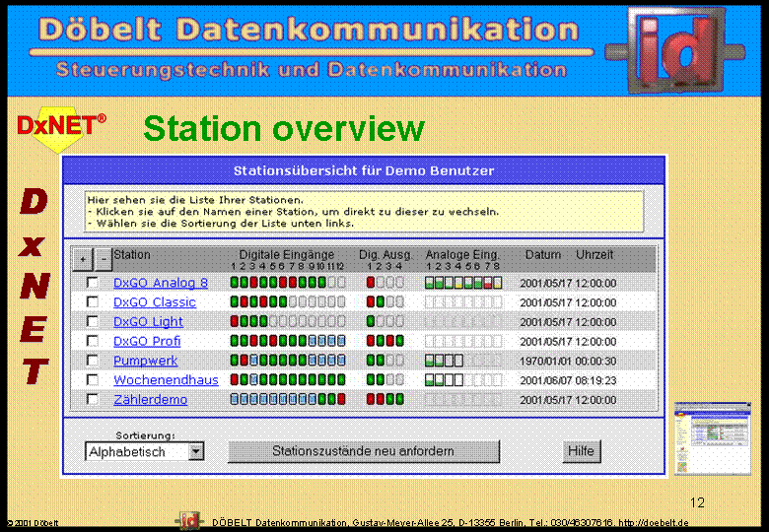Click DxGO Light digital output indicators
The width and height of the screenshot is (769, 532).
[x=385, y=322]
